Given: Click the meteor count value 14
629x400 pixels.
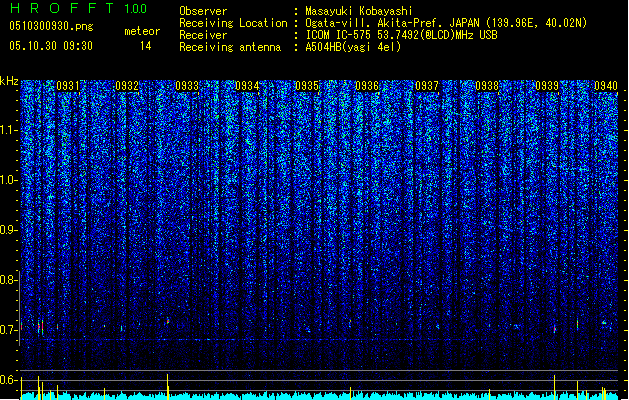Looking at the screenshot, I should point(146,46).
